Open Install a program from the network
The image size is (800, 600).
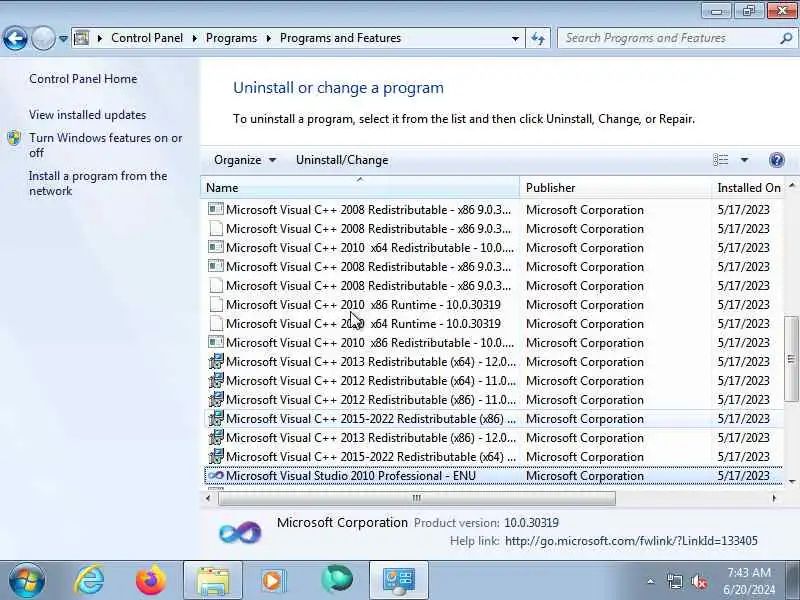(x=98, y=183)
